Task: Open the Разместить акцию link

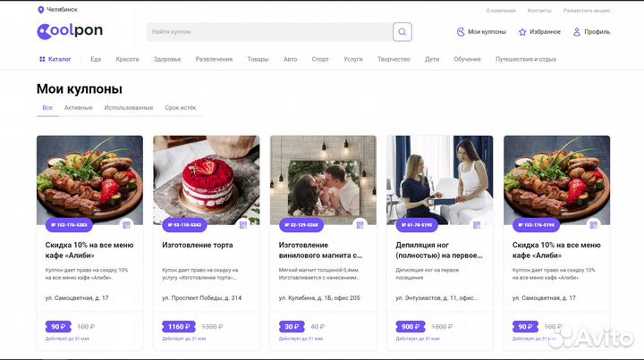Action: pyautogui.click(x=587, y=11)
